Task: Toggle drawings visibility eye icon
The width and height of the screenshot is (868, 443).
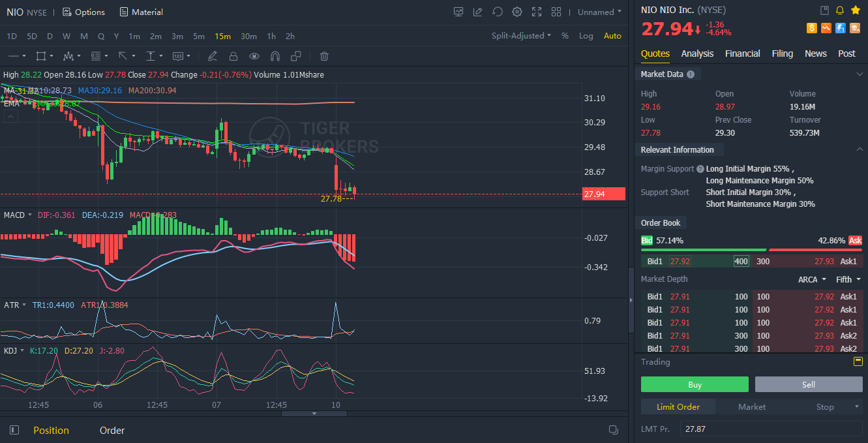Action: click(x=254, y=56)
